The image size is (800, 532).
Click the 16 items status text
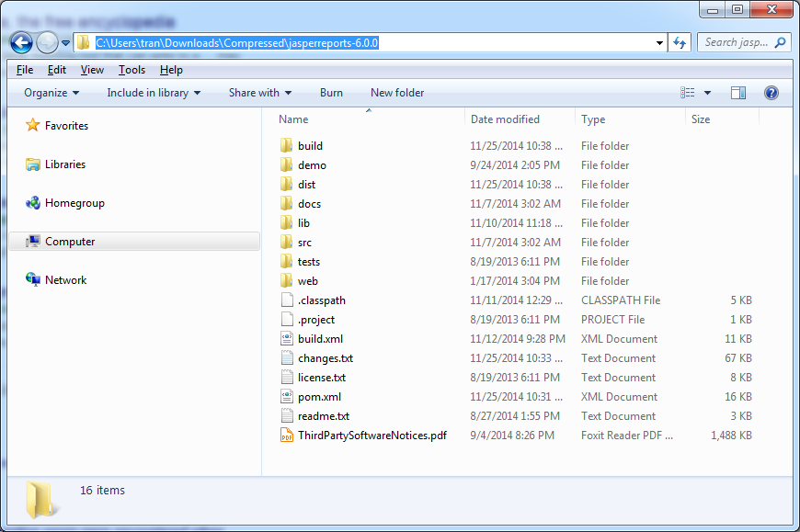pyautogui.click(x=102, y=491)
